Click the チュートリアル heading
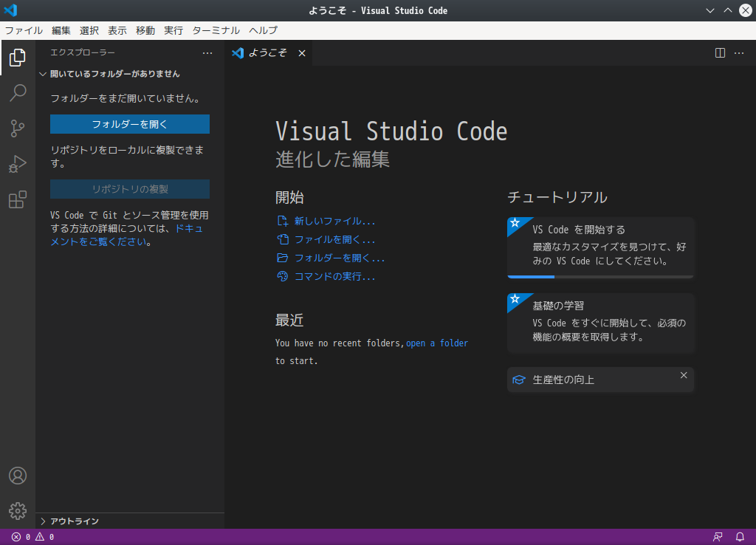This screenshot has width=756, height=545. (x=557, y=196)
